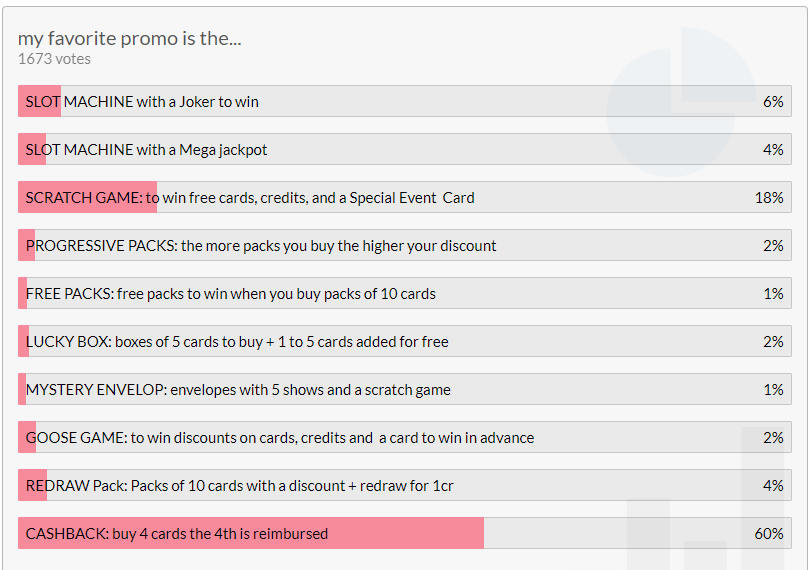The height and width of the screenshot is (570, 810).
Task: Click the 1% result for FREE PACKS
Action: 773,294
